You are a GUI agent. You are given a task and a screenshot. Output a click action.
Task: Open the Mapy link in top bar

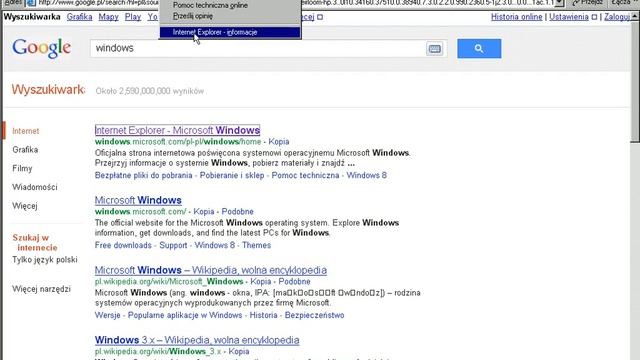pyautogui.click(x=109, y=17)
